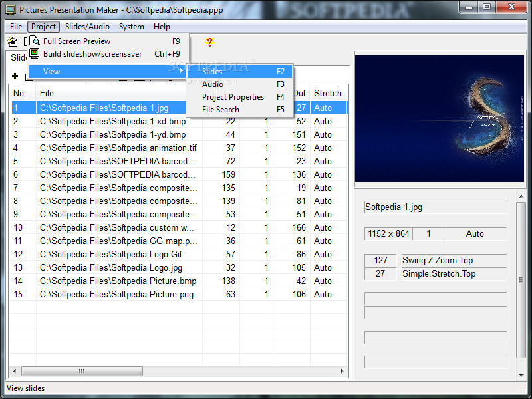
Task: Click the slide preview image
Action: point(440,118)
